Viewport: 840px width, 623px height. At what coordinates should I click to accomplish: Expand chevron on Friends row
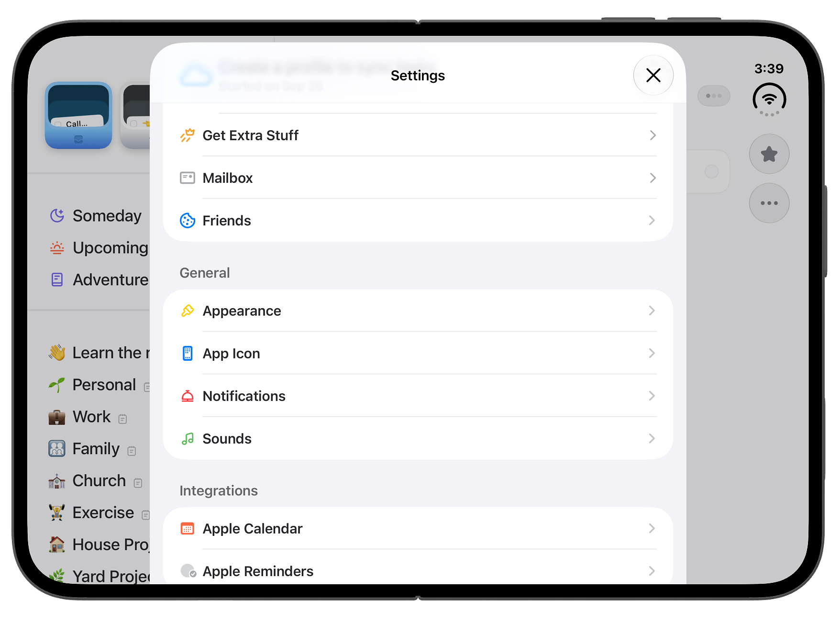pos(652,221)
